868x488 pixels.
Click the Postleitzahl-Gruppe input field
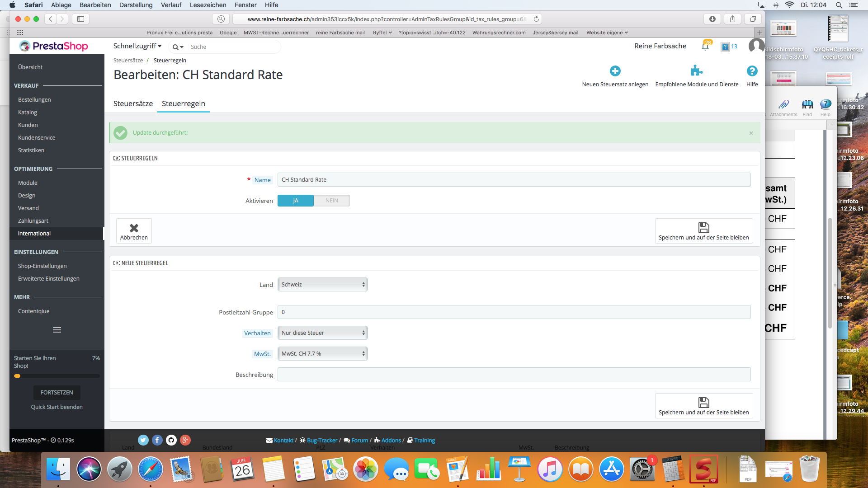pyautogui.click(x=514, y=312)
